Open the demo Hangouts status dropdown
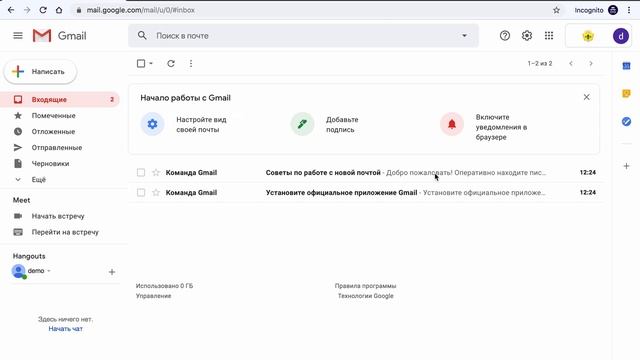 (x=49, y=271)
